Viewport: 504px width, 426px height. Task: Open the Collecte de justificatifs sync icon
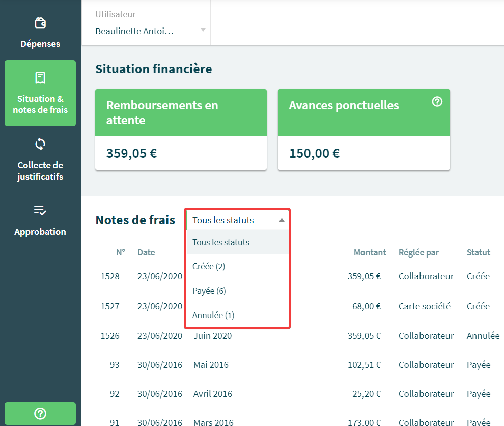point(40,144)
